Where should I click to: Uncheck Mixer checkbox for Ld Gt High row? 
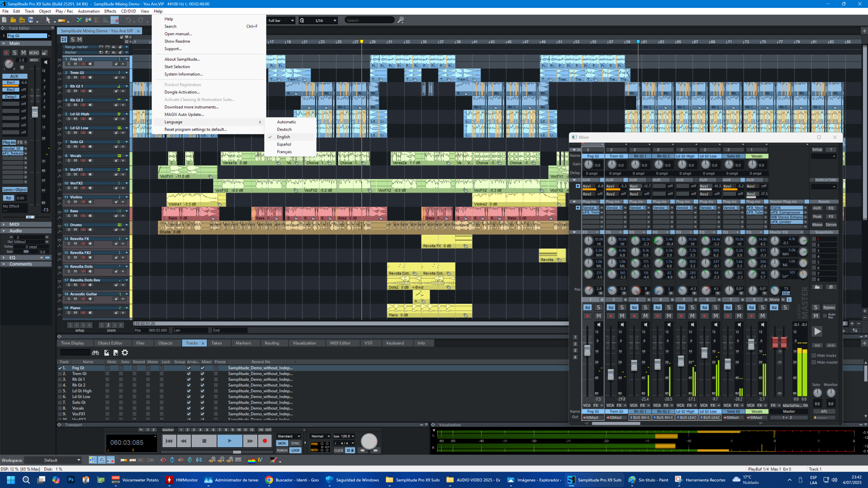[203, 391]
